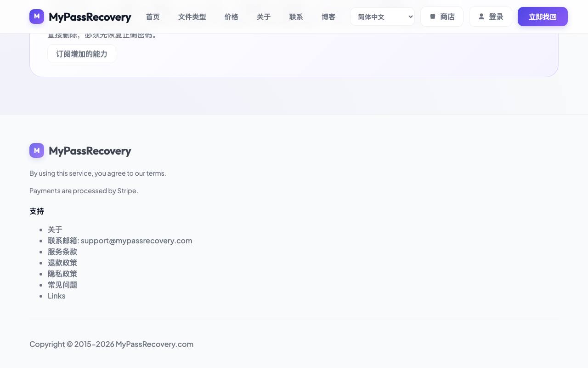Viewport: 588px width, 368px height.
Task: Click the 商店 button
Action: point(442,17)
